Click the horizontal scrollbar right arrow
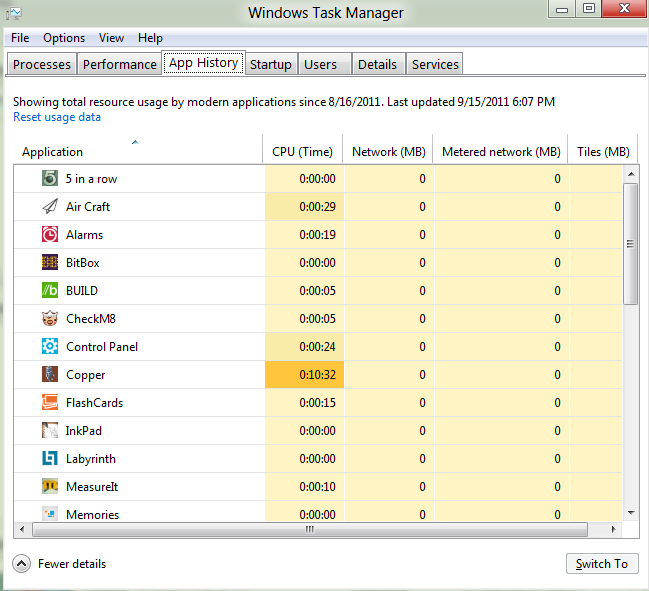The height and width of the screenshot is (591, 649). [x=613, y=529]
